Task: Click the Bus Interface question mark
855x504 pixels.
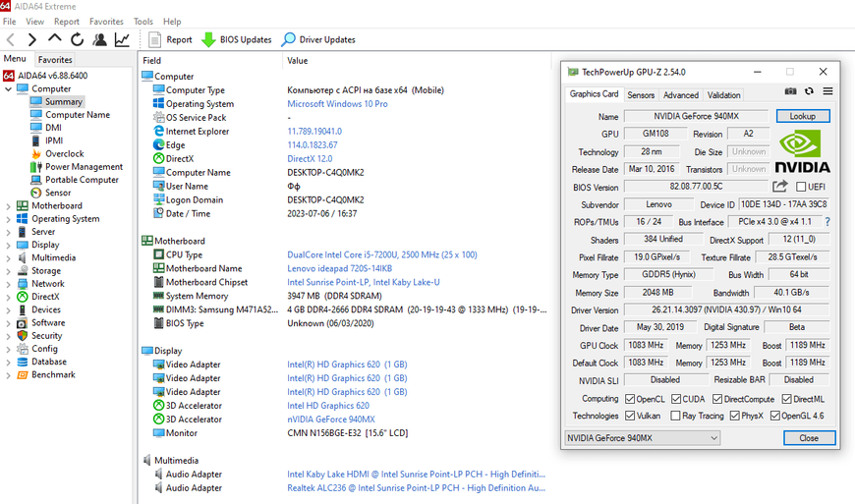Action: pyautogui.click(x=827, y=222)
